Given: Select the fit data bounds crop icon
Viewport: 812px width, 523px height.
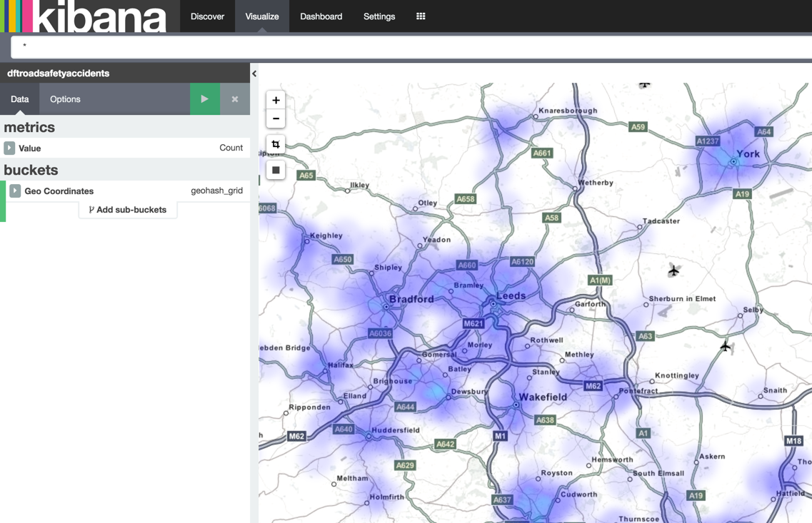Looking at the screenshot, I should click(276, 145).
